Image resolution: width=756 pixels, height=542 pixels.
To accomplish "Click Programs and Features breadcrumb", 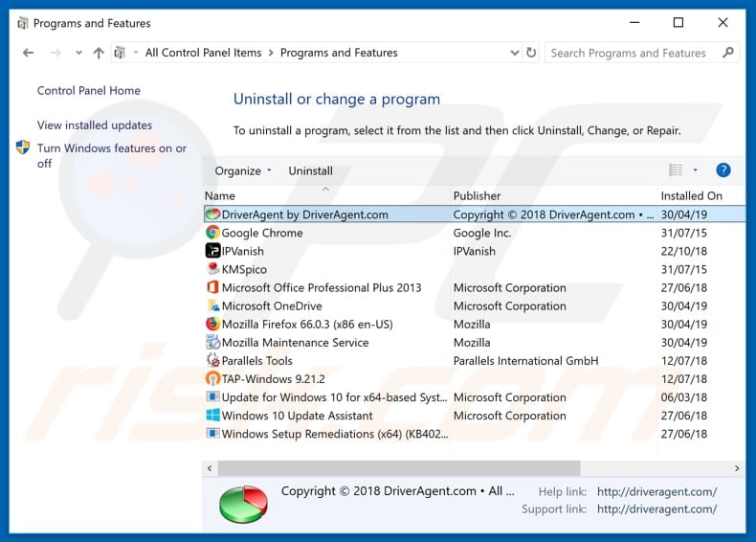I will [x=339, y=53].
